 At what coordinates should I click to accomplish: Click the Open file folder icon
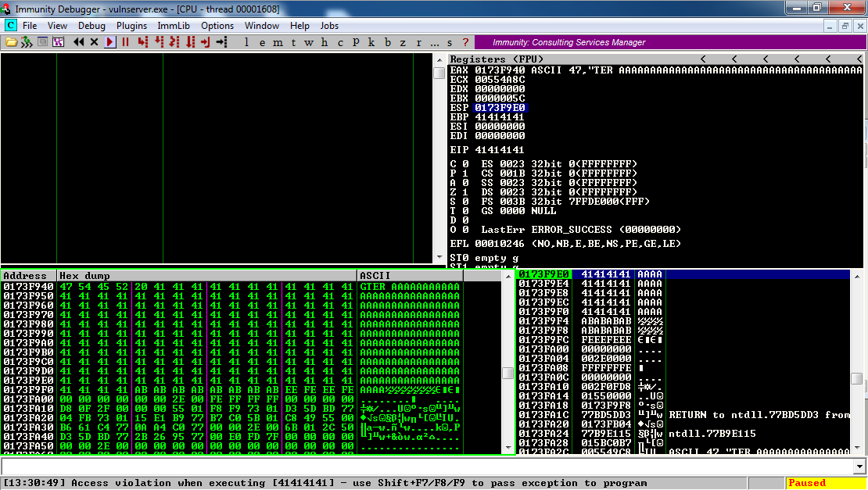tap(11, 42)
